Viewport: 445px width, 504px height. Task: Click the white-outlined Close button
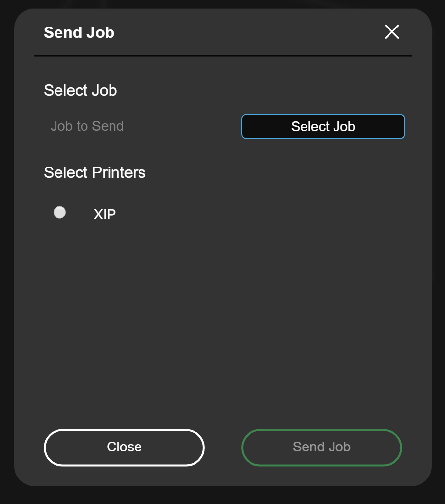[x=124, y=447]
